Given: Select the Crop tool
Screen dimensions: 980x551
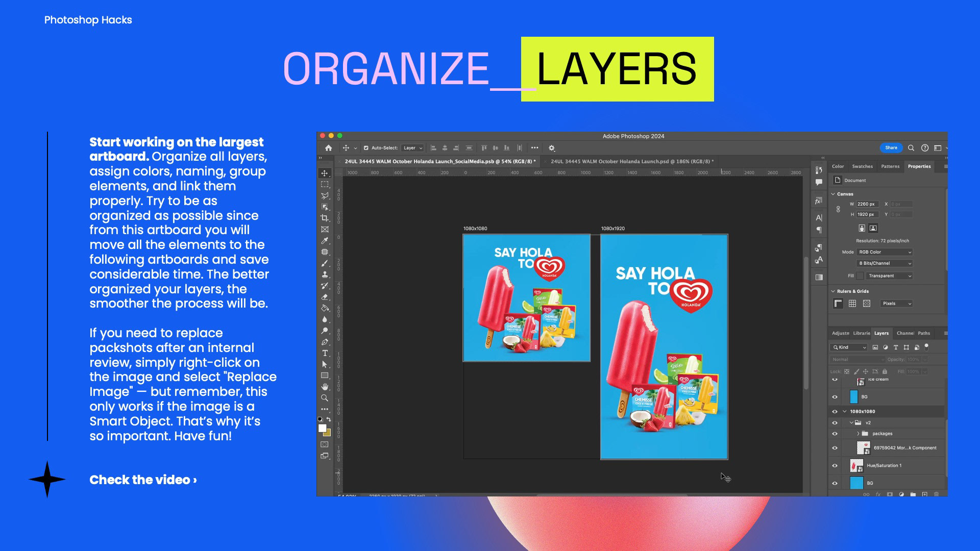Looking at the screenshot, I should 325,218.
